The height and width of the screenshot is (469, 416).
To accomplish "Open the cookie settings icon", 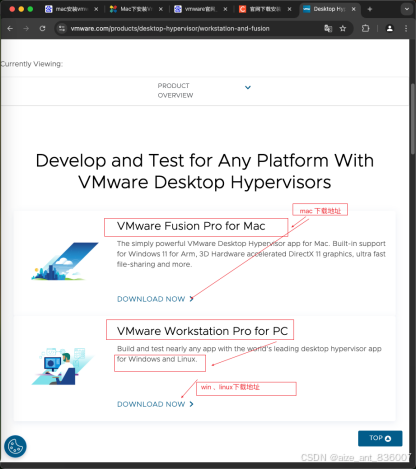I will pos(15,446).
